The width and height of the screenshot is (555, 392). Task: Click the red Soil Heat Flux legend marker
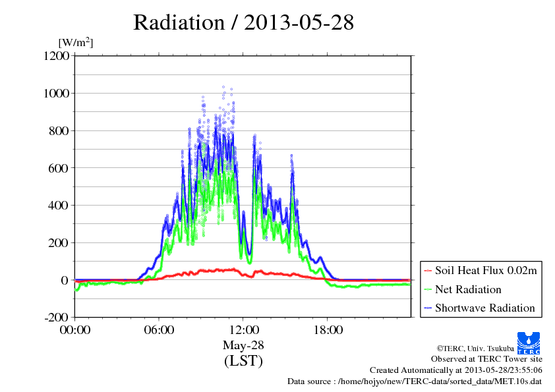point(428,271)
